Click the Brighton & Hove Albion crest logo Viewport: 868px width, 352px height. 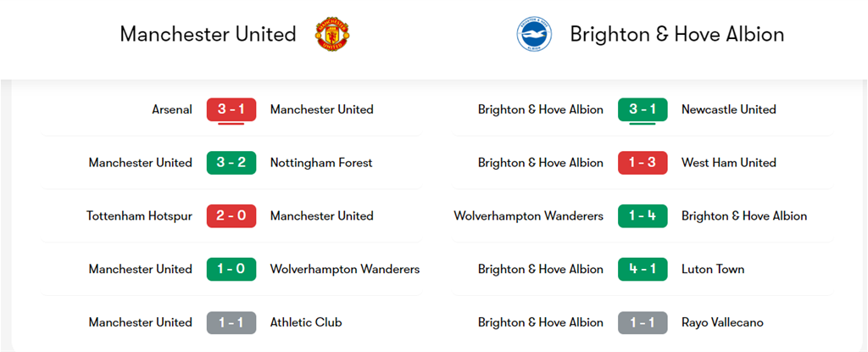[x=534, y=35]
